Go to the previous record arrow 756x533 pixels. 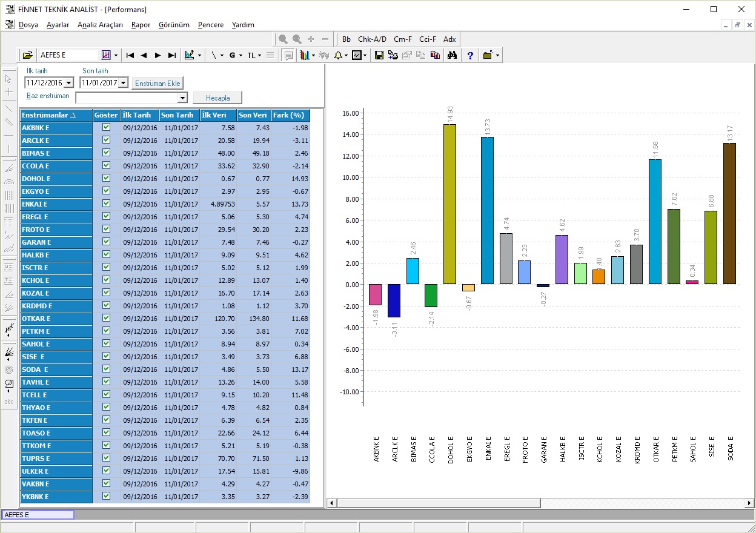coord(144,55)
